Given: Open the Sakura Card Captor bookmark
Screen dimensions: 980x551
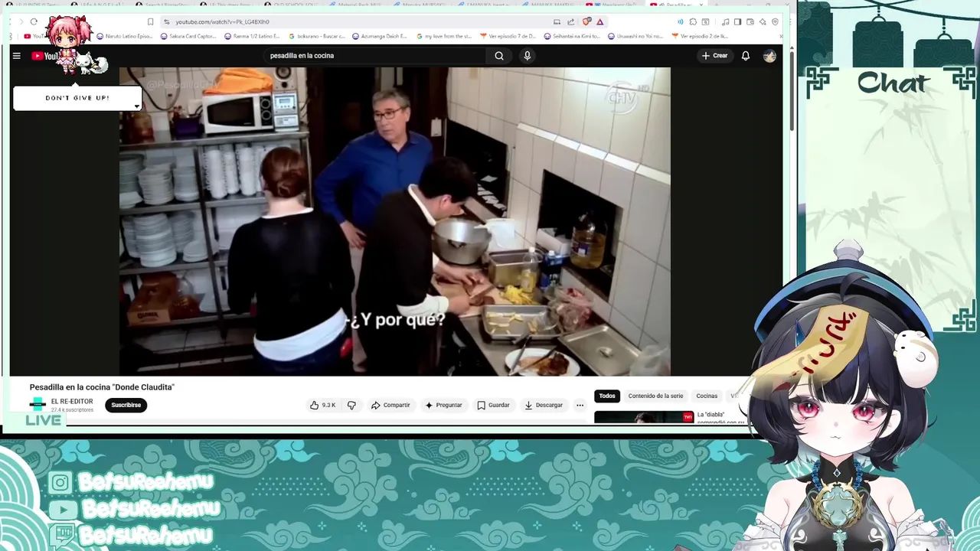Looking at the screenshot, I should coord(188,36).
